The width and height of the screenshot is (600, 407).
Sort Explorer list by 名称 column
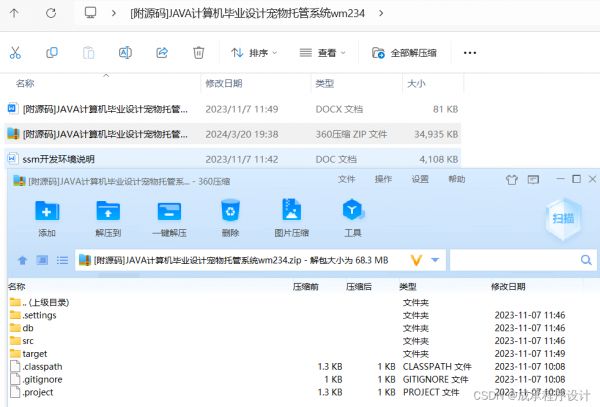[x=25, y=83]
